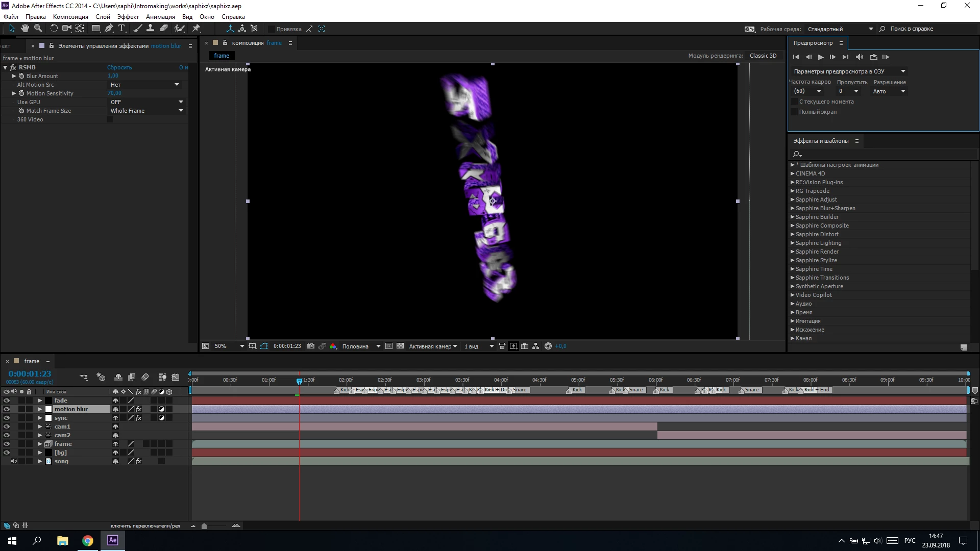Click the Blur Amount value 1,00
This screenshot has width=980, height=551.
(x=113, y=76)
